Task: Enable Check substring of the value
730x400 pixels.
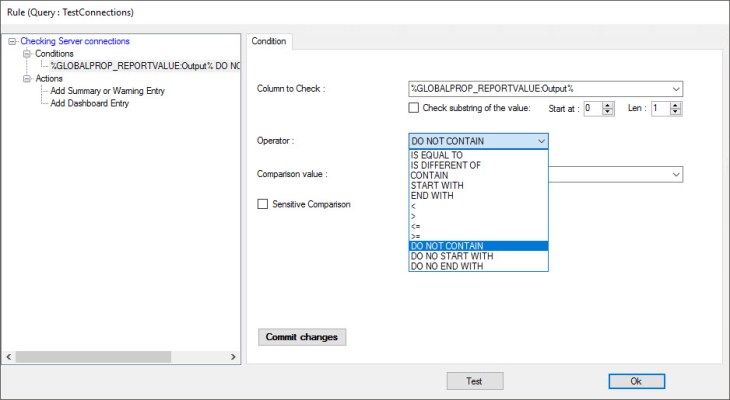Action: click(x=414, y=108)
